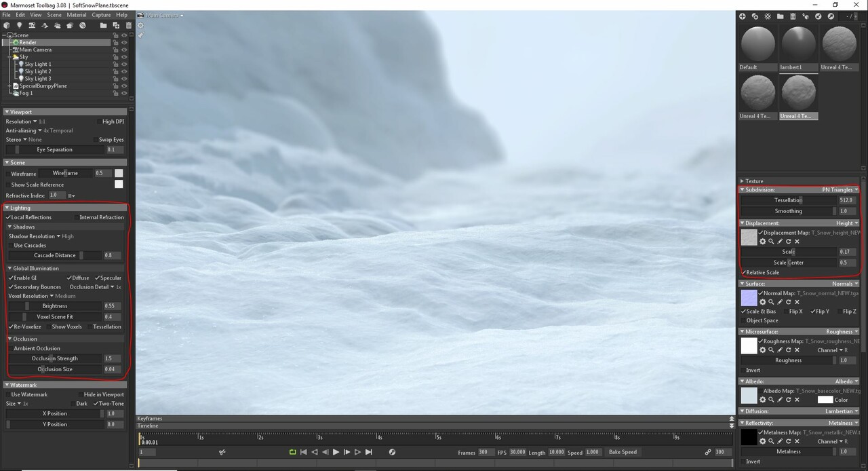The image size is (868, 471).
Task: Expand the Texture section
Action: 742,181
